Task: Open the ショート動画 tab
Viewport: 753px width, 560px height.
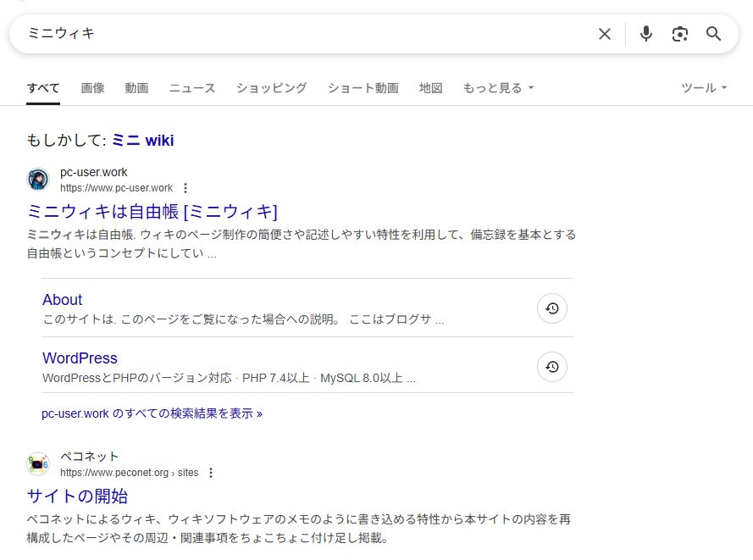Action: point(363,88)
